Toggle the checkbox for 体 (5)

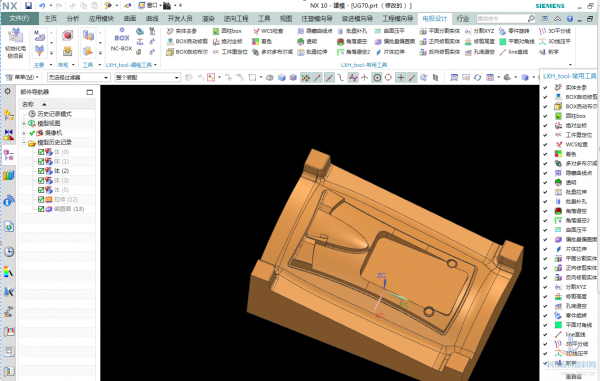tap(41, 190)
